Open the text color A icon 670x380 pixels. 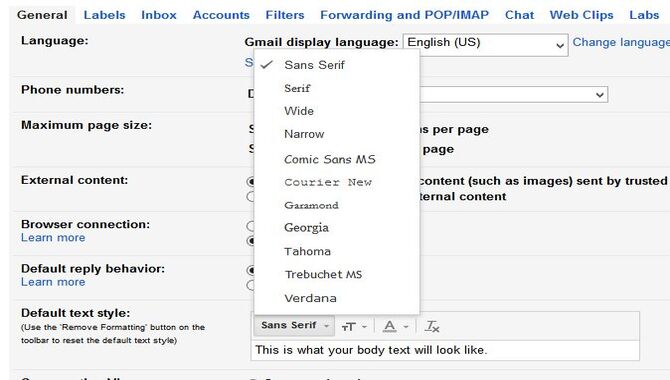[x=395, y=327]
